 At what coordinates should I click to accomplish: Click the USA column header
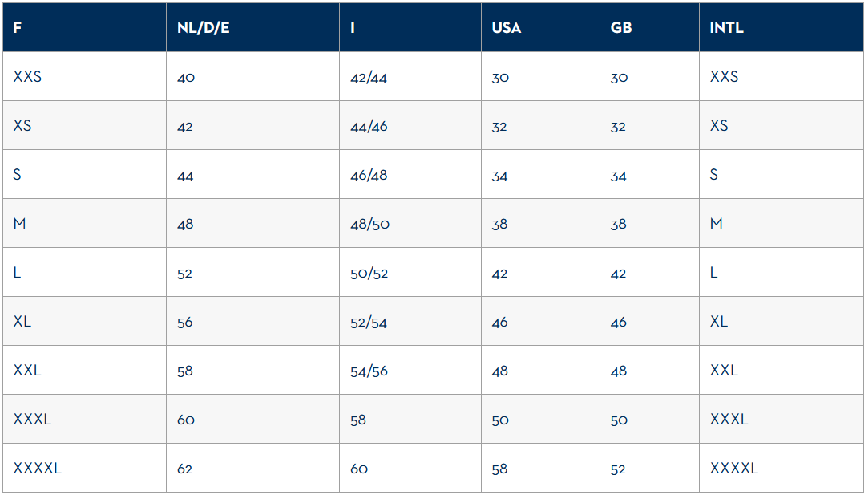pyautogui.click(x=540, y=27)
